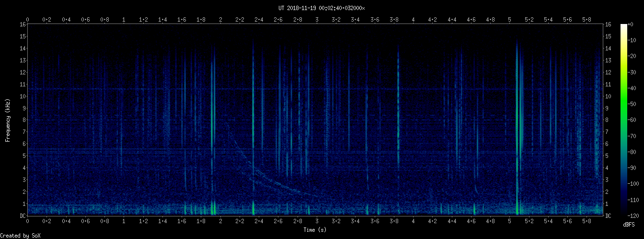Click the 8 tick on the right frequency axis
644x239 pixels.
click(x=607, y=120)
